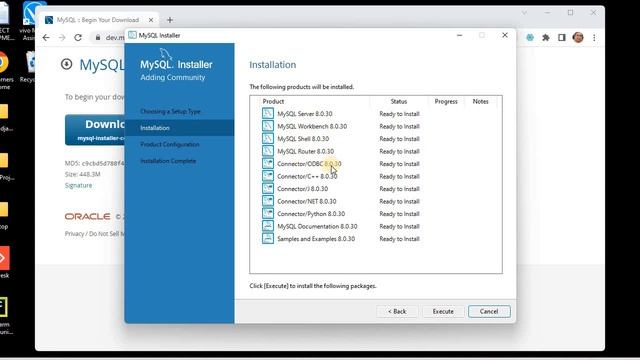Click the Back button in installer
The height and width of the screenshot is (360, 640).
[397, 311]
